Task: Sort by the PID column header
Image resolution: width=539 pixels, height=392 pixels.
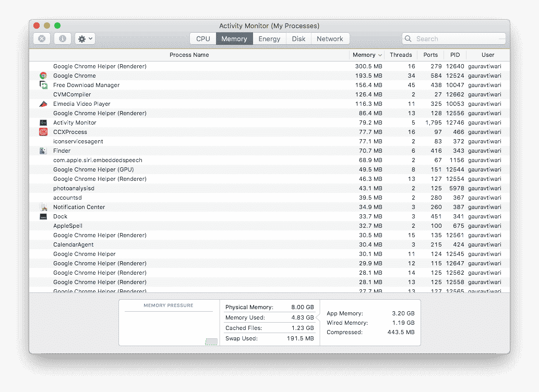Action: point(455,55)
